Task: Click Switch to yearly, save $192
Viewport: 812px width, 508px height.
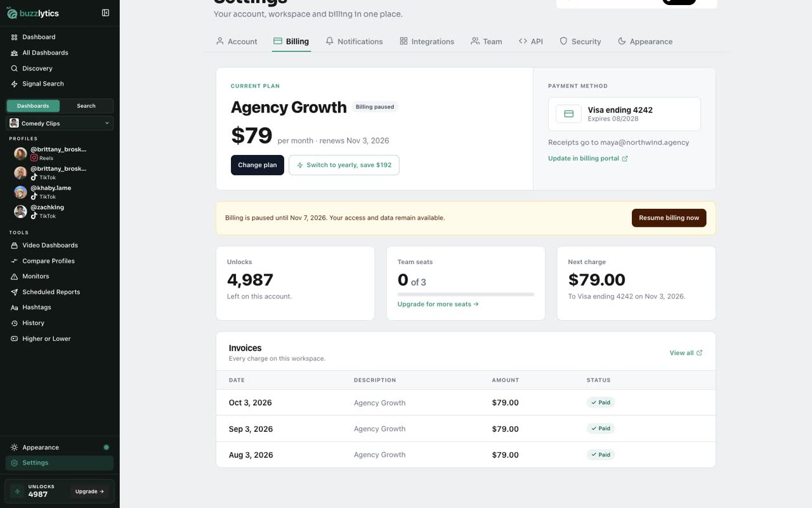Action: click(x=344, y=165)
